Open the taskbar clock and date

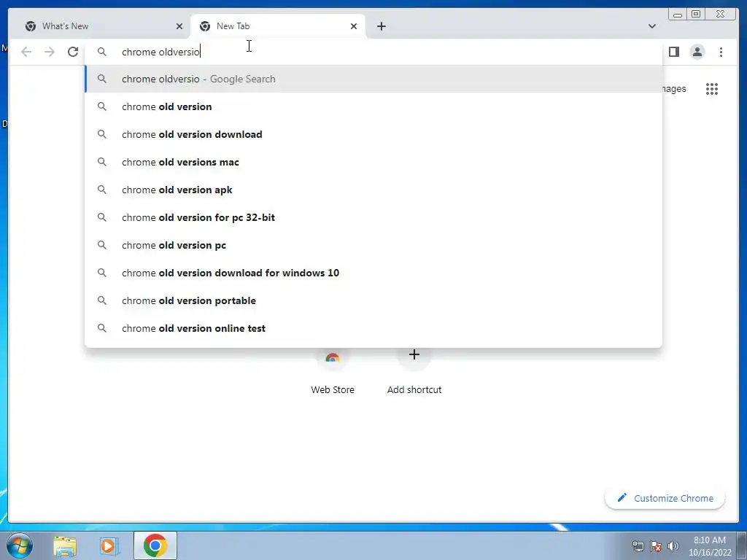[710, 546]
